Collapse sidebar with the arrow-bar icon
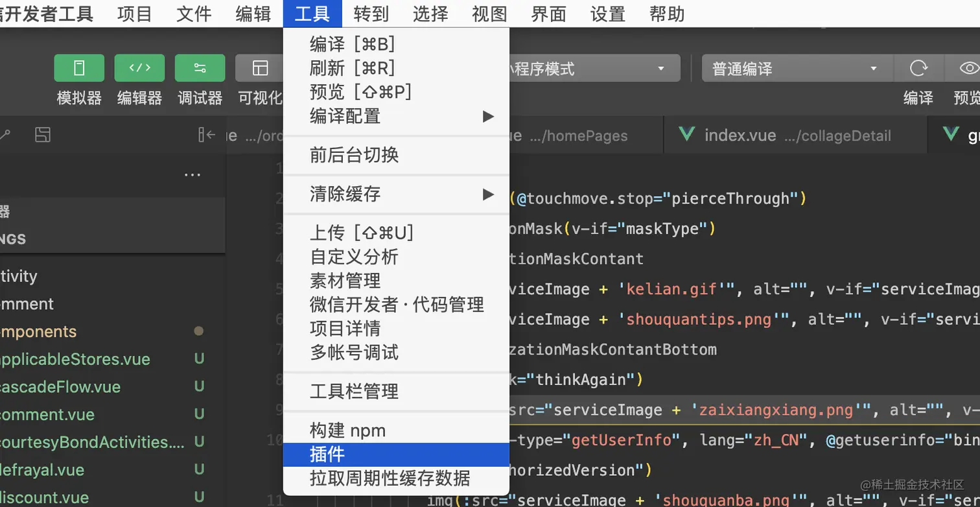980x507 pixels. pyautogui.click(x=207, y=135)
